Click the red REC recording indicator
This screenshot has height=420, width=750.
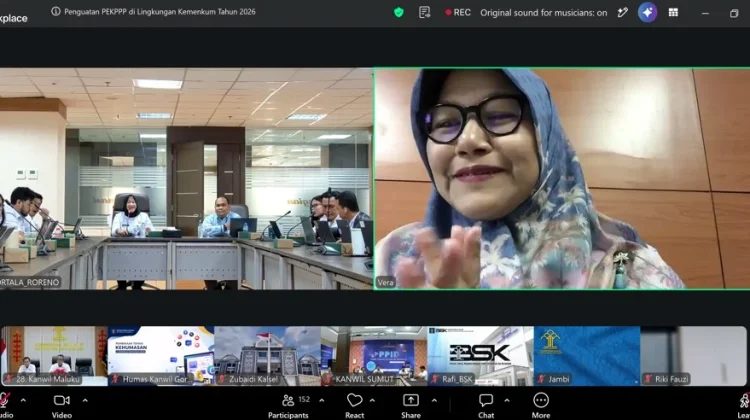click(x=458, y=12)
